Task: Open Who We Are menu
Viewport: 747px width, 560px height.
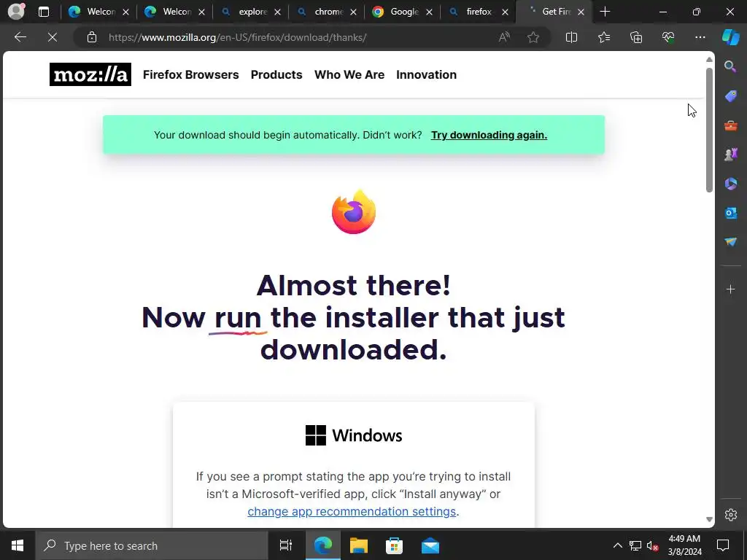Action: (349, 75)
